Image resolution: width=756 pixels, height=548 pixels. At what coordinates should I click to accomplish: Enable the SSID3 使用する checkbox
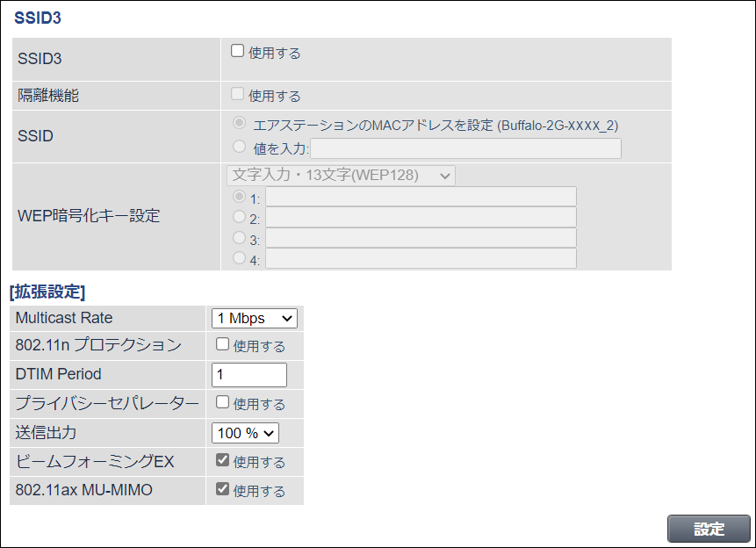(x=237, y=51)
